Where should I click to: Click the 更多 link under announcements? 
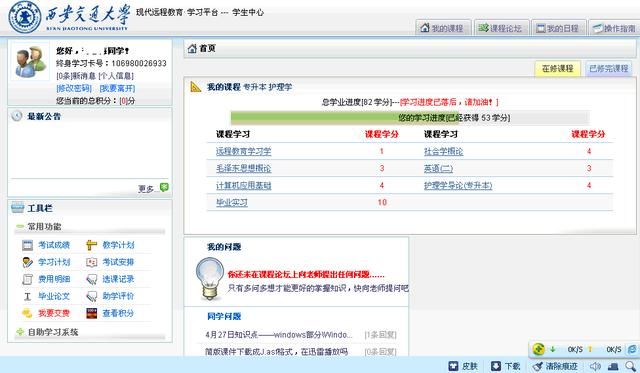tap(146, 189)
